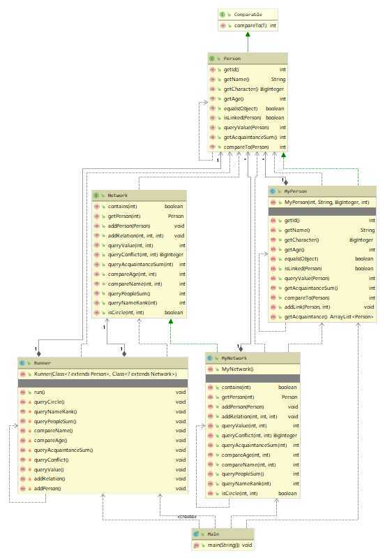Click contains(int) in the MyNetwork node
The height and width of the screenshot is (558, 392).
[236, 387]
